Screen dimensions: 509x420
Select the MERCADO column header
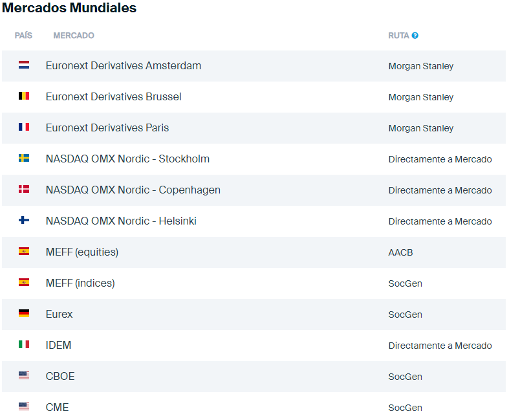tap(74, 36)
